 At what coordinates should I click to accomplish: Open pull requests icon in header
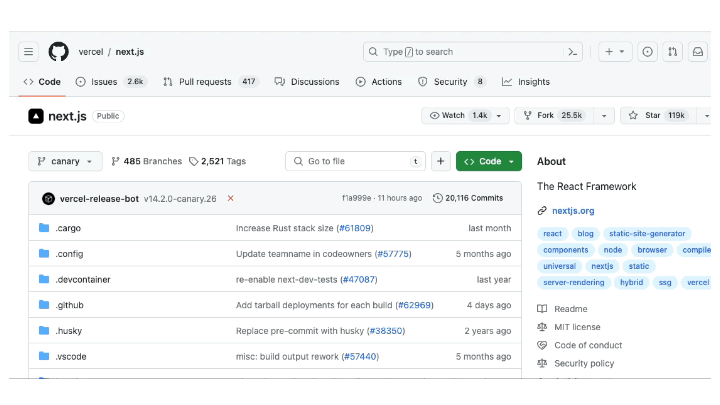point(673,52)
